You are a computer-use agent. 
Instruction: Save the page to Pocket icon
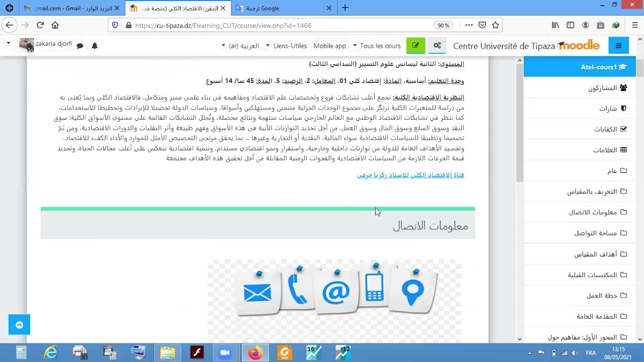(x=482, y=25)
